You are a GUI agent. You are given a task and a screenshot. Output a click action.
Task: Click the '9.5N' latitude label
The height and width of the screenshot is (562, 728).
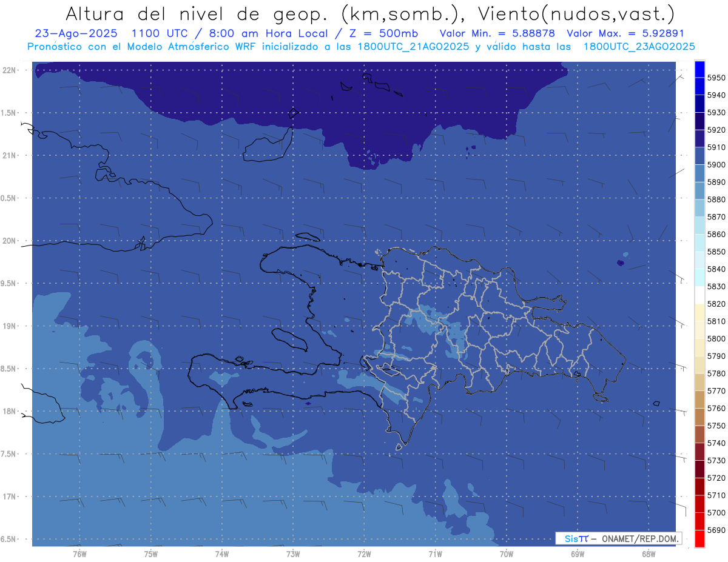(x=8, y=283)
